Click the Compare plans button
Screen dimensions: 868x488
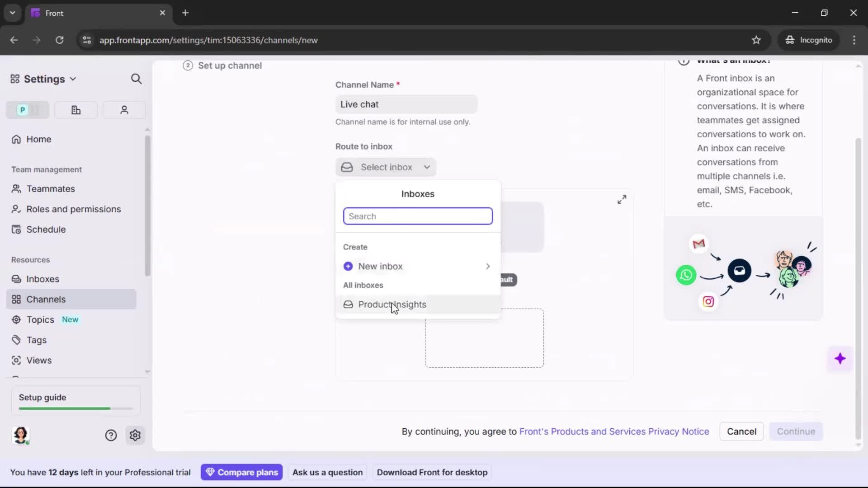(x=242, y=472)
